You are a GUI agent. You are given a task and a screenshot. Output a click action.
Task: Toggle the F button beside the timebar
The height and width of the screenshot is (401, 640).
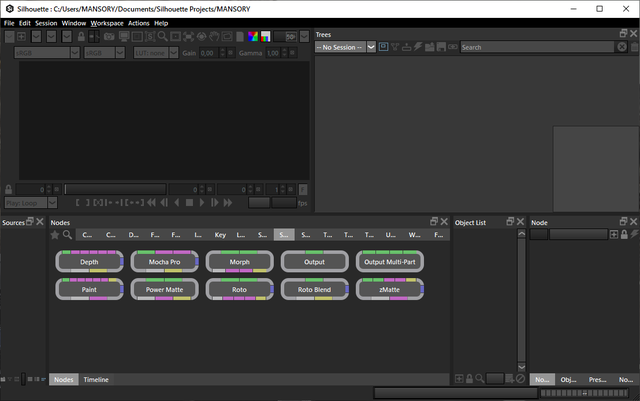(x=303, y=189)
